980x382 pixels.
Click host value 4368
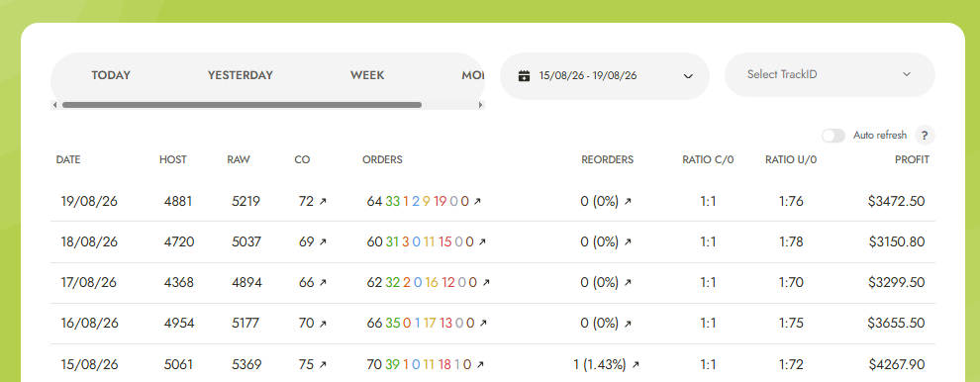[x=179, y=283]
